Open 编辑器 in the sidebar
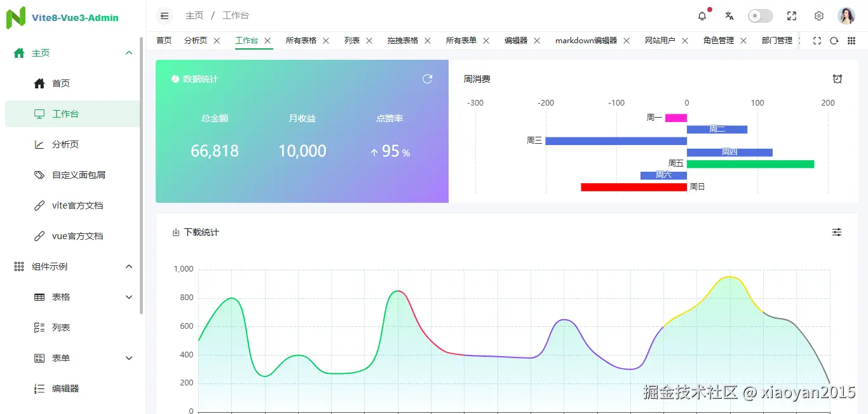Screen dimensions: 868x414 tap(72, 389)
